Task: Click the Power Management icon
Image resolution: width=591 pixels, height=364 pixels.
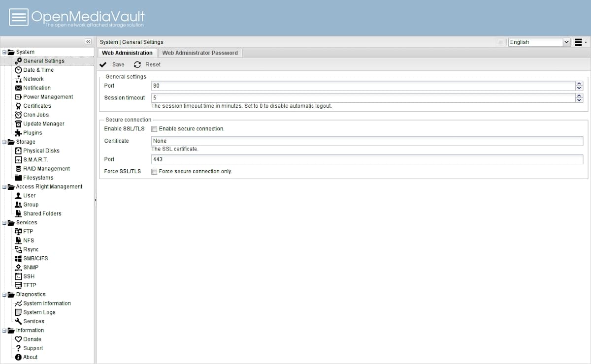Action: point(19,97)
